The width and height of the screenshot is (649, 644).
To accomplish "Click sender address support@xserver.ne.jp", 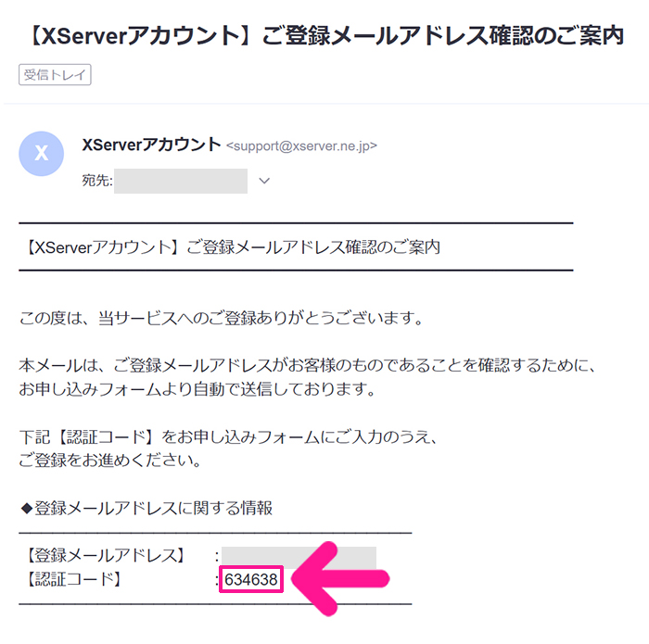I will pos(301,146).
